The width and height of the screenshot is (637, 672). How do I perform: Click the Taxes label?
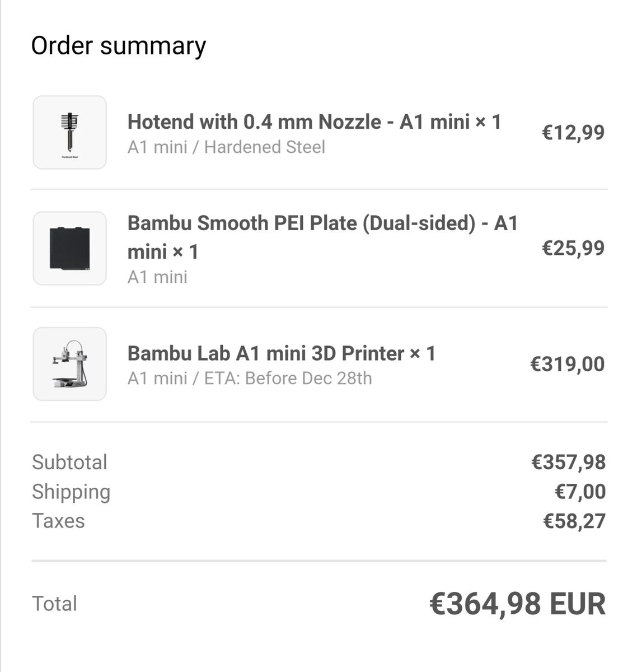(x=58, y=521)
